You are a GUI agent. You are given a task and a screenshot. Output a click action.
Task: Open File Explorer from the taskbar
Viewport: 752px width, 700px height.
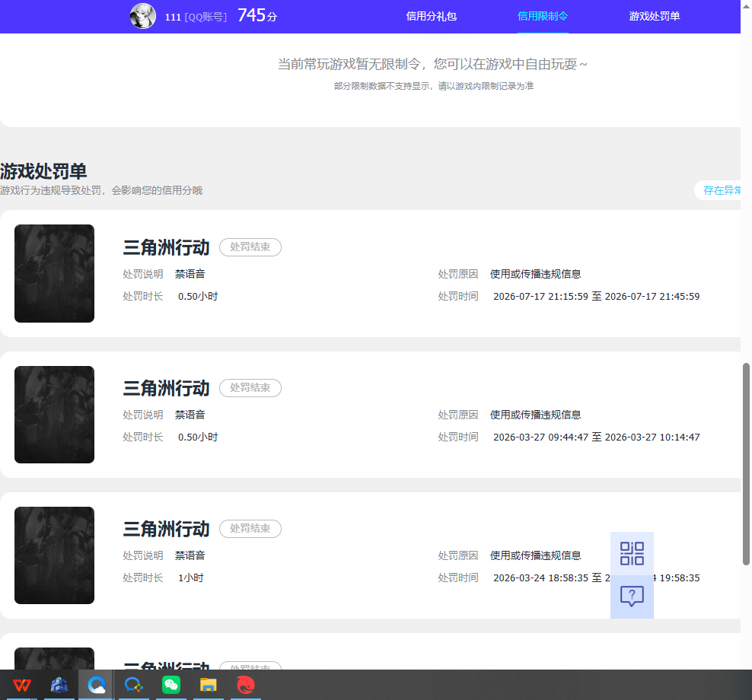tap(208, 685)
